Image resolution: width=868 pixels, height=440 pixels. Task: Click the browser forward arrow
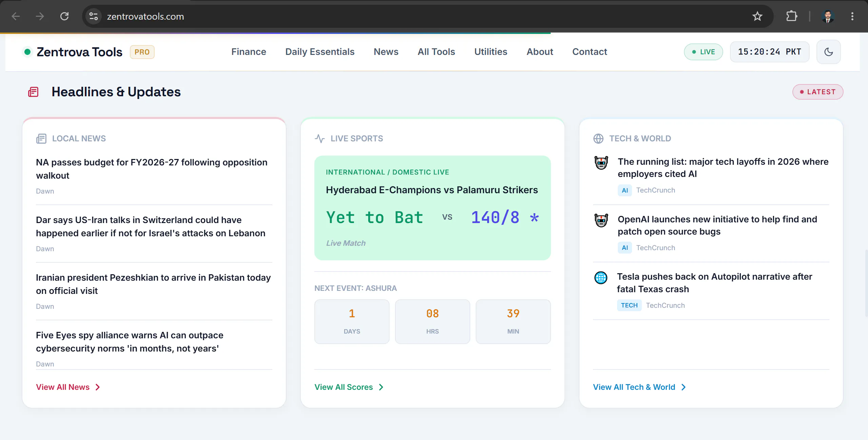(x=40, y=16)
